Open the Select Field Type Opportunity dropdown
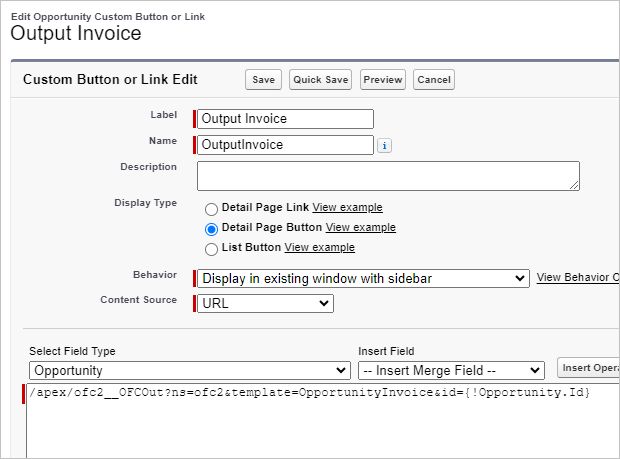 coord(190,370)
